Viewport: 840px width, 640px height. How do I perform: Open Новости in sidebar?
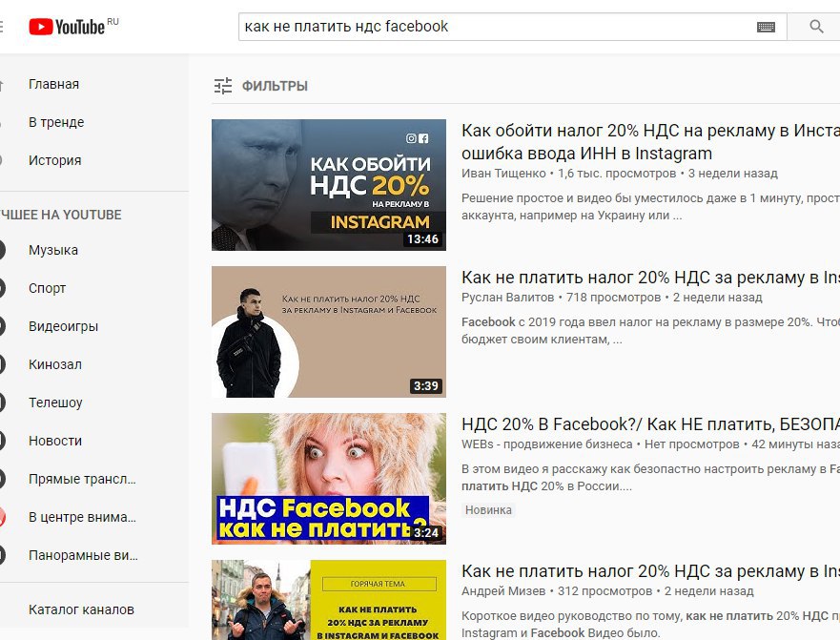[55, 441]
